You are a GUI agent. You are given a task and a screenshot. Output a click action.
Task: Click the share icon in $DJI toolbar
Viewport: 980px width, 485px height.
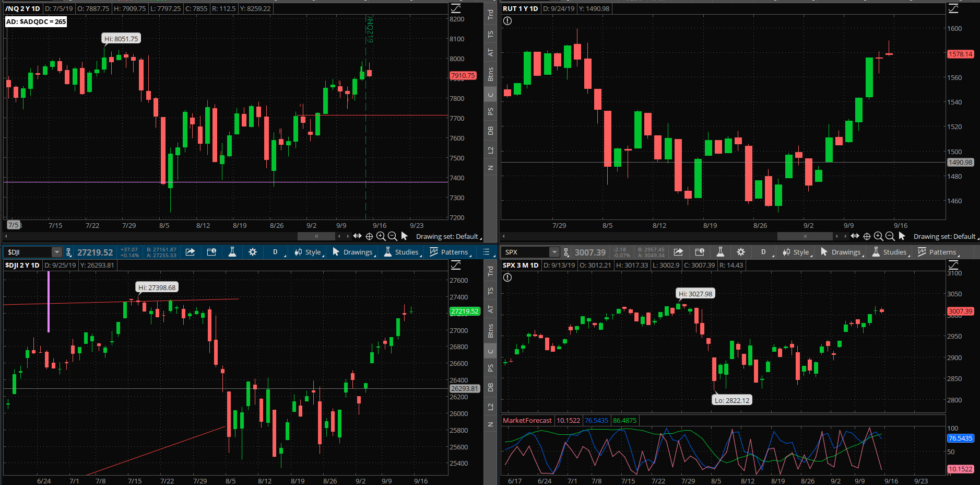click(x=191, y=252)
